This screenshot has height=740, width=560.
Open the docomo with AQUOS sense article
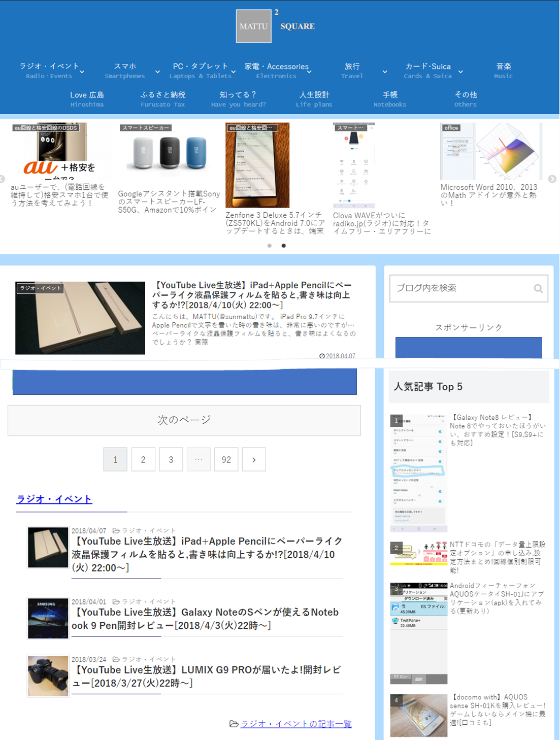[498, 710]
